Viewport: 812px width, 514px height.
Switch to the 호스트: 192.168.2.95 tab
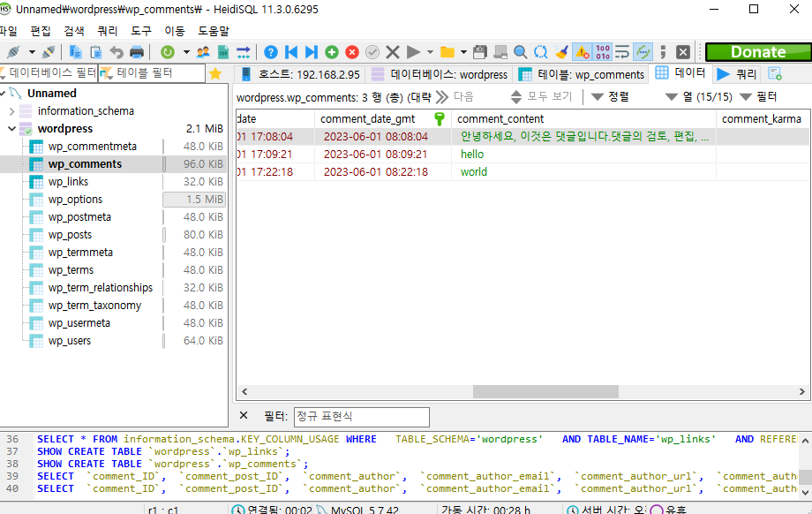[x=300, y=74]
